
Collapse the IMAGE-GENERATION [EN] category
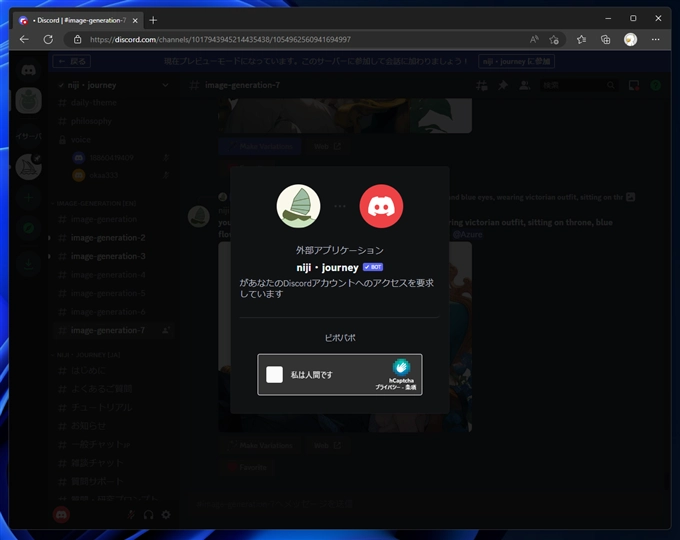coord(96,203)
